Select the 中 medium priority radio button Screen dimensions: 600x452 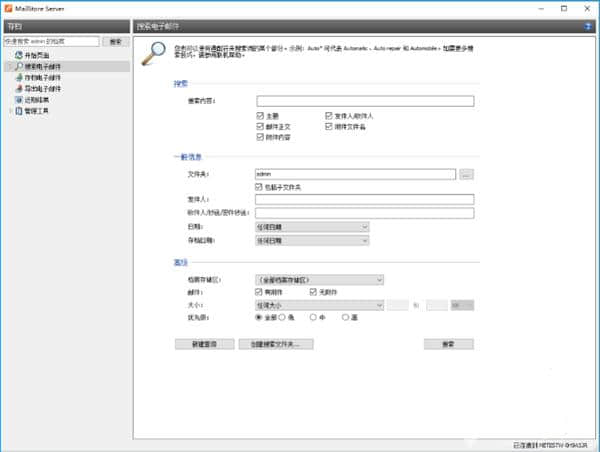coord(313,317)
